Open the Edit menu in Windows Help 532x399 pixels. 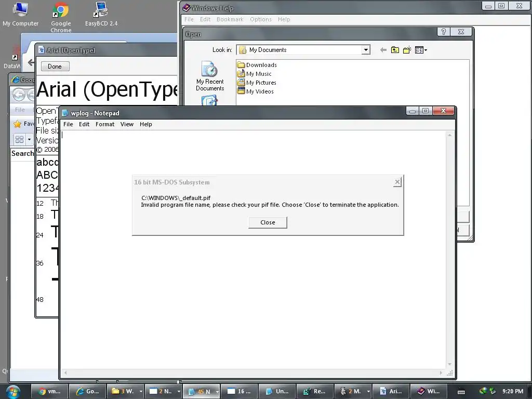[x=205, y=19]
